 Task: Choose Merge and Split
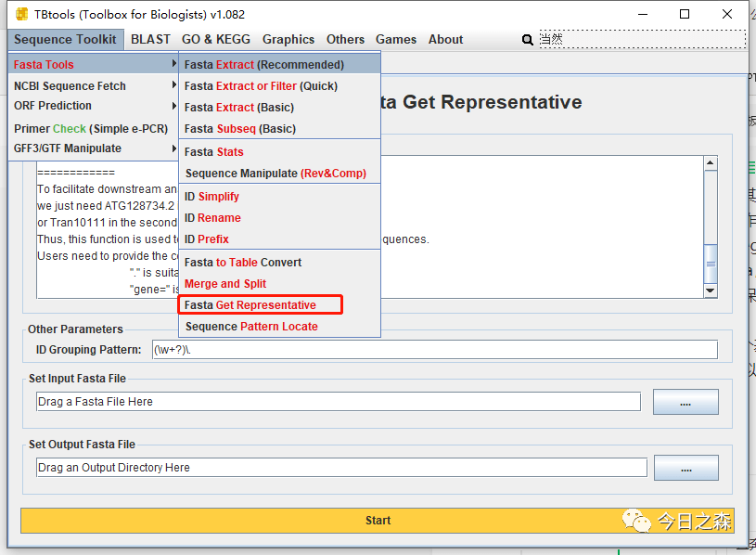279,283
